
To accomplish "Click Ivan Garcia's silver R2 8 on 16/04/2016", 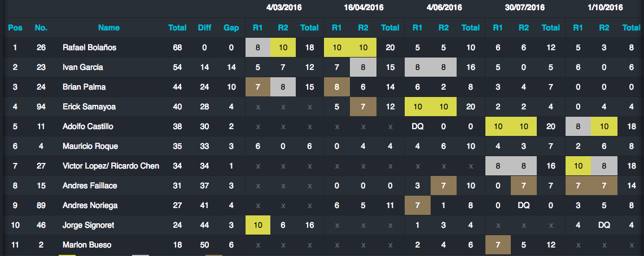I will (x=363, y=67).
